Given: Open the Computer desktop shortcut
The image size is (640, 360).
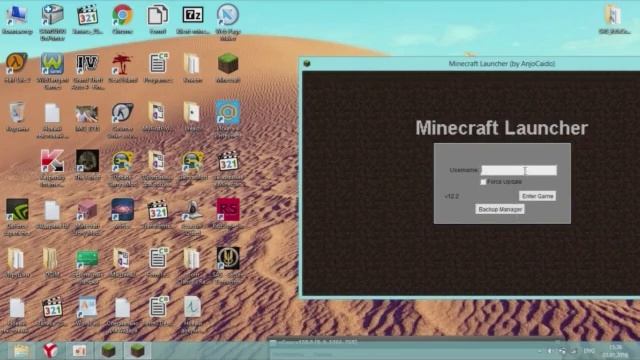Looking at the screenshot, I should 17,15.
